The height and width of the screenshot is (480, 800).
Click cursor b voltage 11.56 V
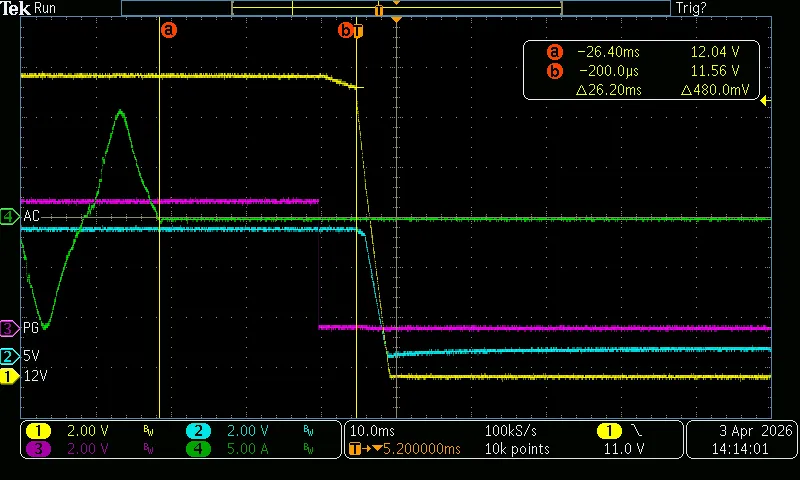[x=715, y=71]
